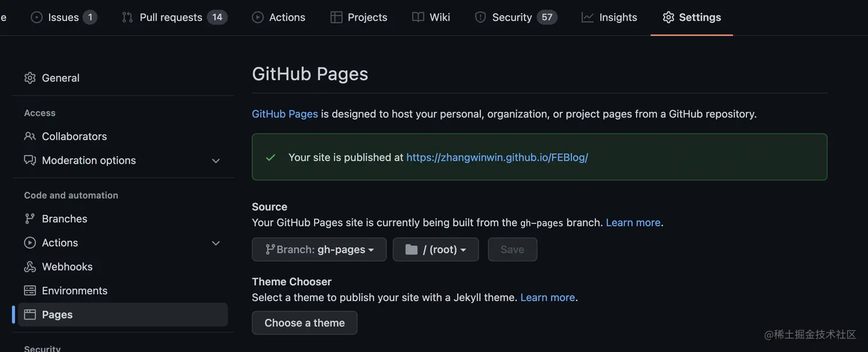Go to the Wiki tab
Image resolution: width=868 pixels, height=352 pixels.
point(431,17)
